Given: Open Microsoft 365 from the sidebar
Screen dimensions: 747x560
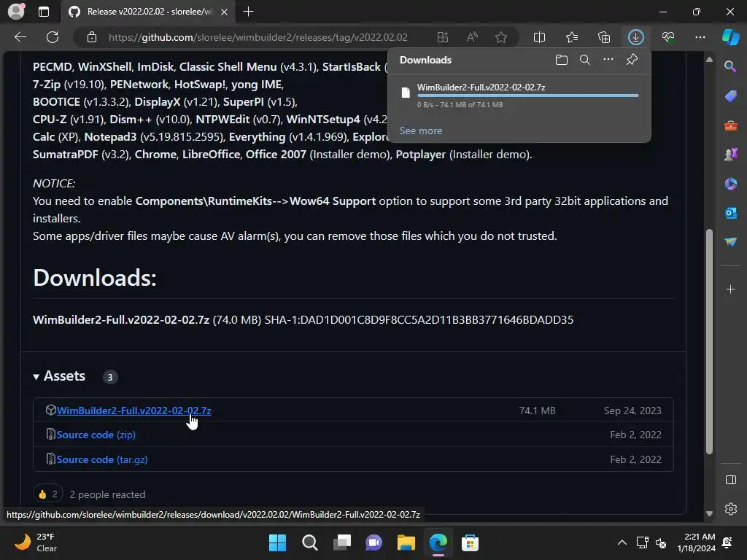Looking at the screenshot, I should [731, 184].
